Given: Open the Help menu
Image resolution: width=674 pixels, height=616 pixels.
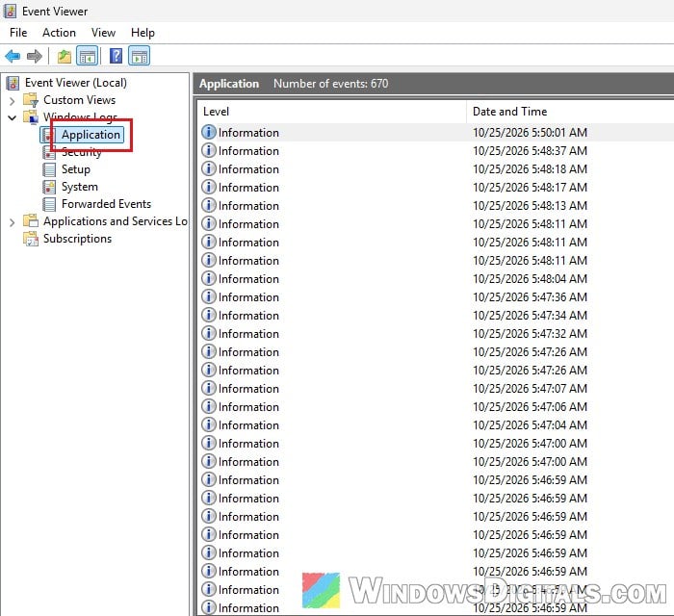Looking at the screenshot, I should (143, 33).
